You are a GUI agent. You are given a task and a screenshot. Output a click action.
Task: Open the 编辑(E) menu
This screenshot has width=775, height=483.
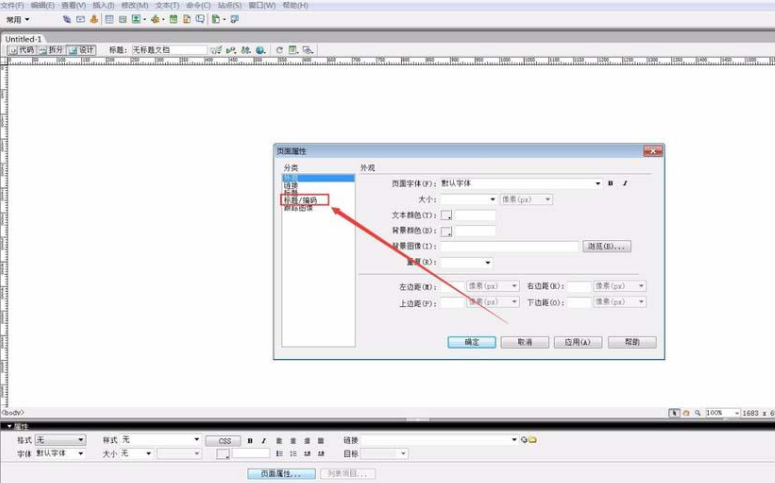coord(43,5)
